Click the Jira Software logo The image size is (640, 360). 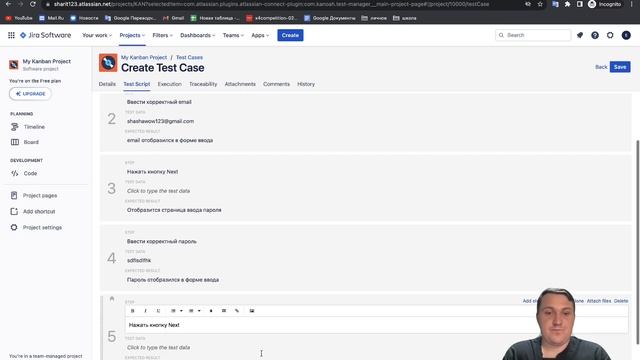[46, 36]
